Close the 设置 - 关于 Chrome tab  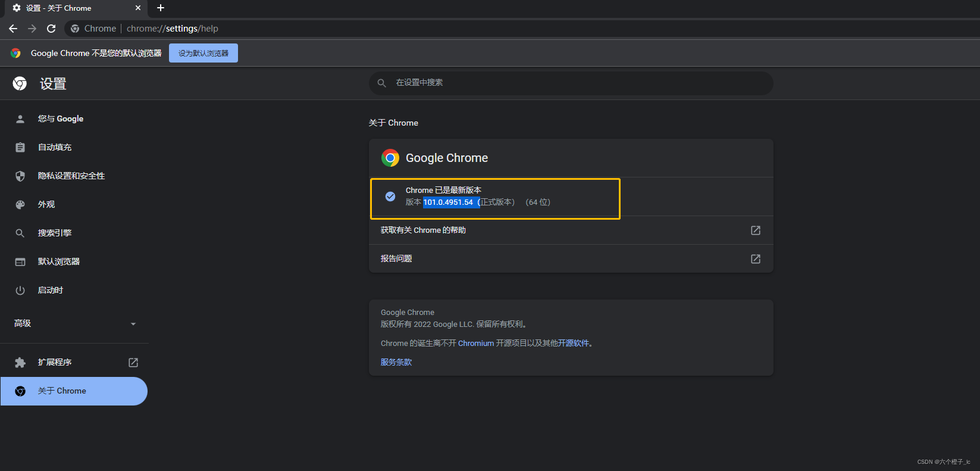[138, 8]
